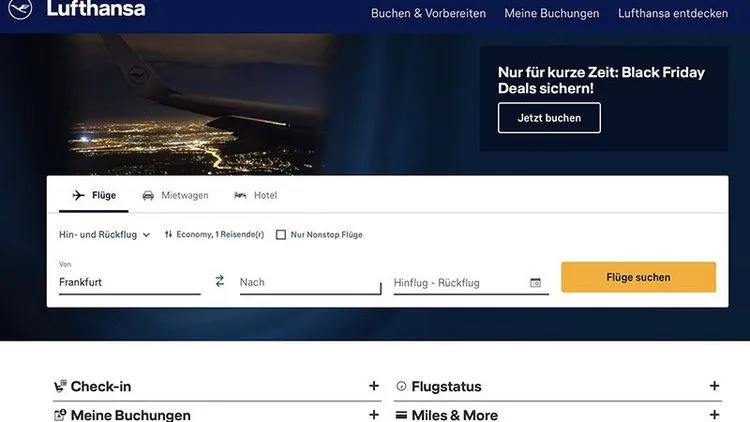Image resolution: width=750 pixels, height=422 pixels.
Task: Expand the Miles & More plus sign
Action: 715,414
